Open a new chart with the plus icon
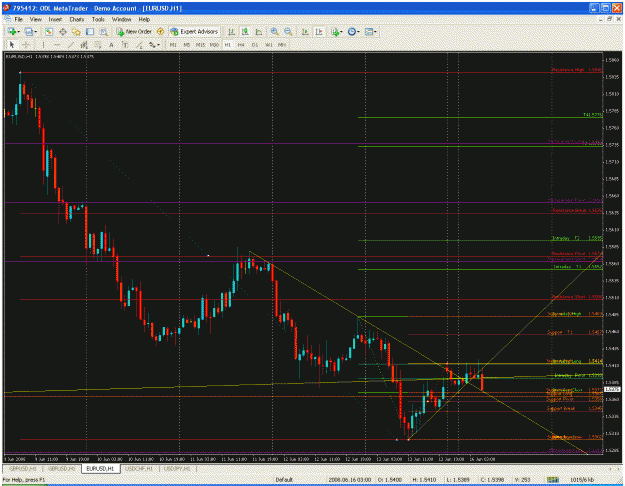This screenshot has width=625, height=486. tap(12, 31)
